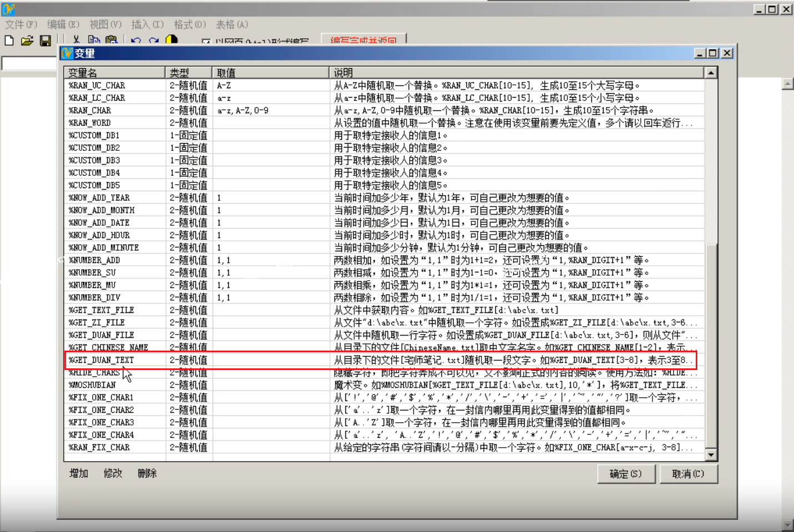Click the variable list scroll-up arrow
This screenshot has width=794, height=532.
point(711,73)
